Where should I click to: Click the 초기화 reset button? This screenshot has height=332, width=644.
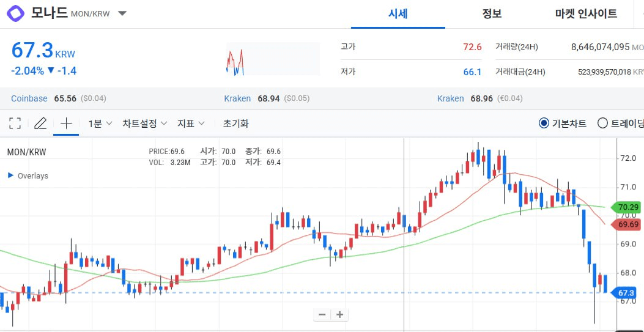click(236, 124)
